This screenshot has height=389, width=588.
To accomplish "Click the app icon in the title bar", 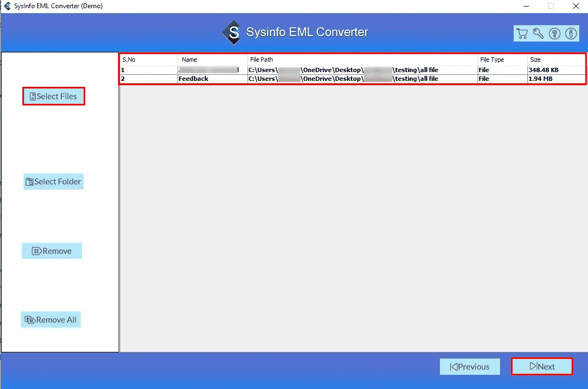I will click(x=7, y=6).
